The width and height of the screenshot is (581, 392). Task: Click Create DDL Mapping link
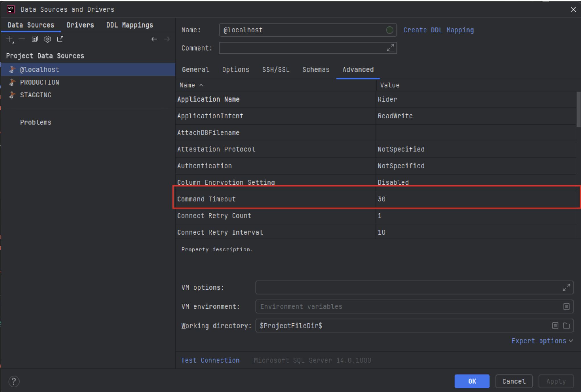(x=439, y=30)
